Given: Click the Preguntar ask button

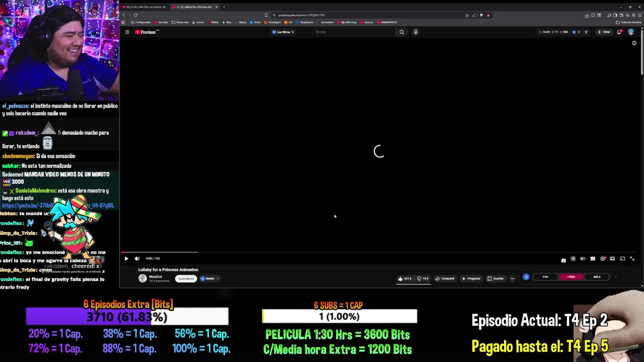Looking at the screenshot, I should (x=471, y=279).
